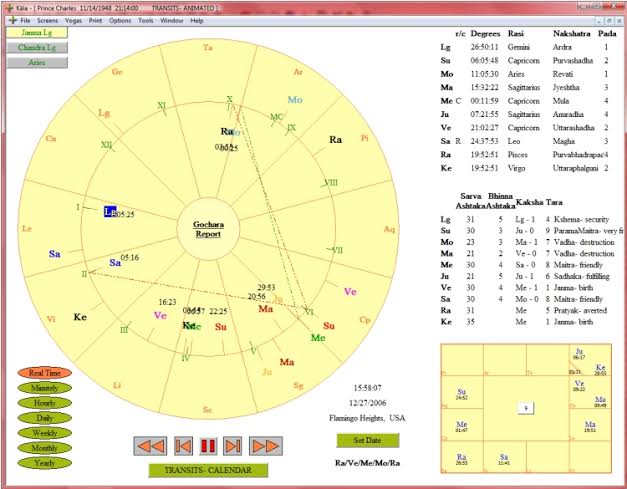The height and width of the screenshot is (489, 627).
Task: Click the fast rewind double-arrow button
Action: tap(150, 446)
